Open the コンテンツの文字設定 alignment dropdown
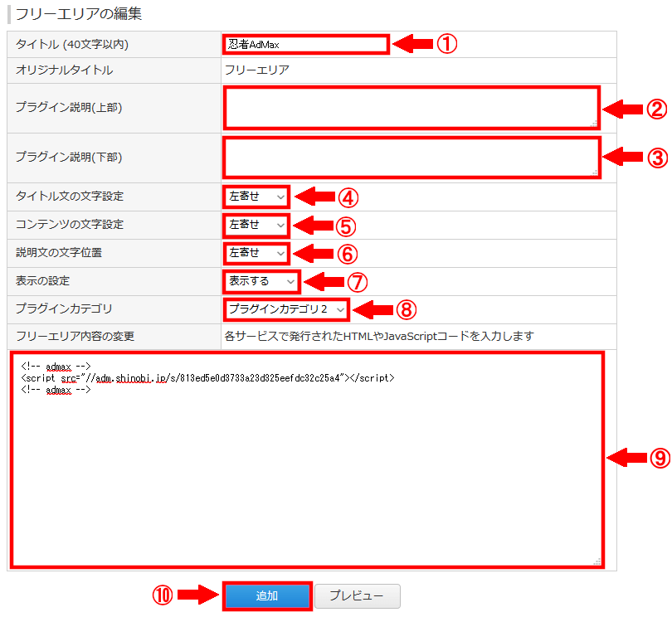This screenshot has width=672, height=617. point(256,225)
